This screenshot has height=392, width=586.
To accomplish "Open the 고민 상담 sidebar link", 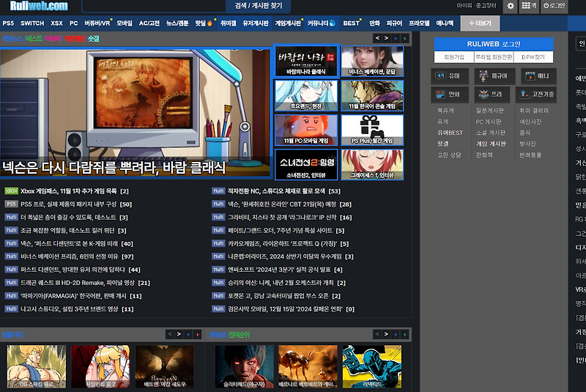I will click(449, 155).
